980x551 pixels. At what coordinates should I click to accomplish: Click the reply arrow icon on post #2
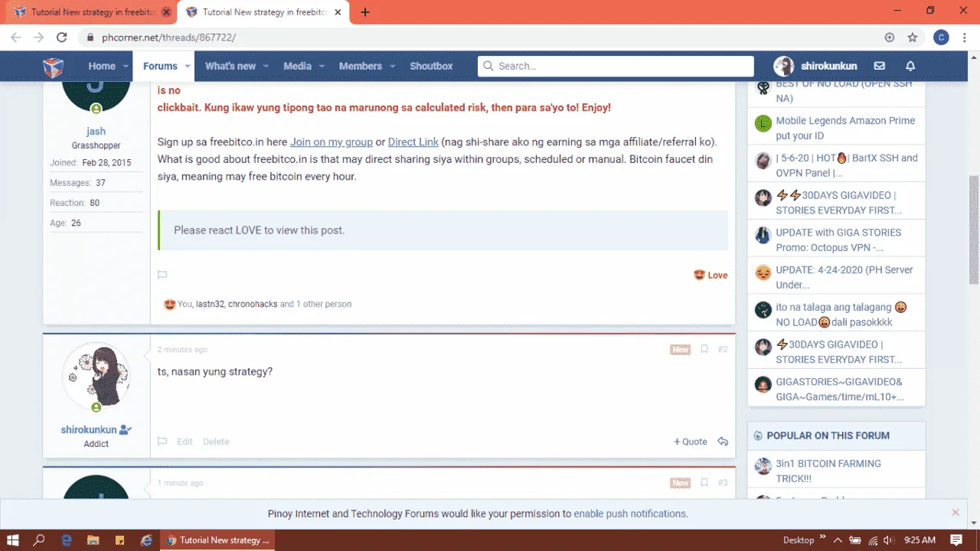(723, 442)
